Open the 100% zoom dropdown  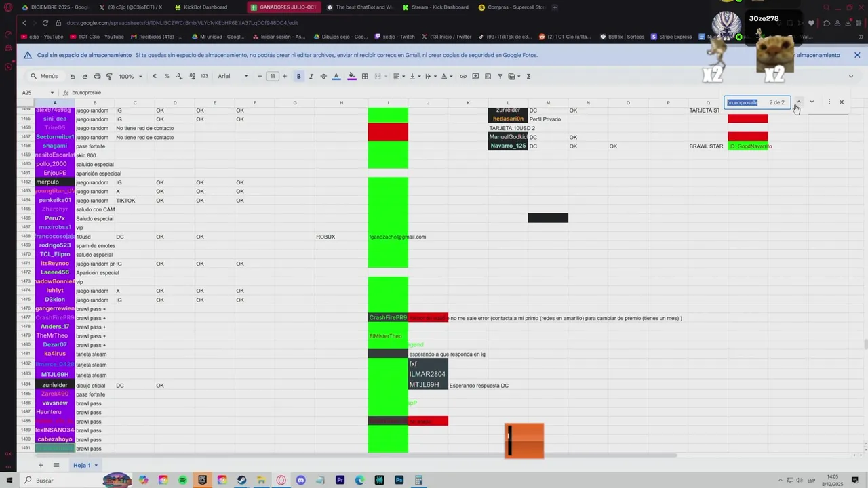(x=130, y=77)
